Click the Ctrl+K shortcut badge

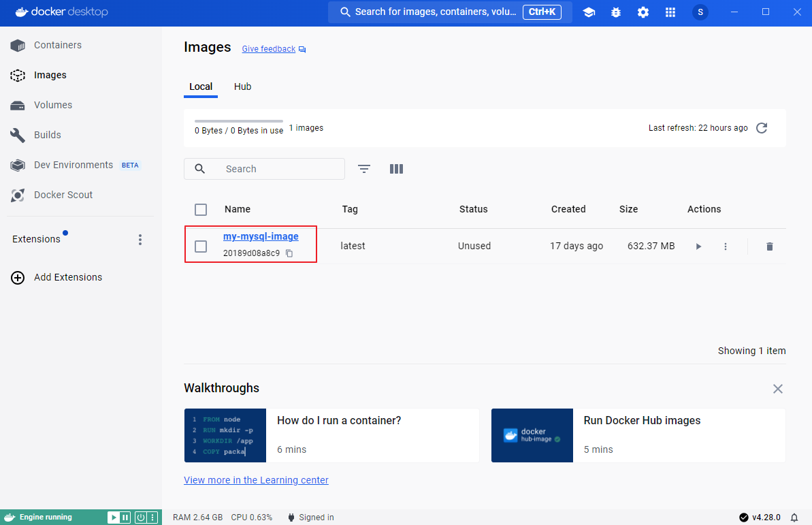[542, 12]
